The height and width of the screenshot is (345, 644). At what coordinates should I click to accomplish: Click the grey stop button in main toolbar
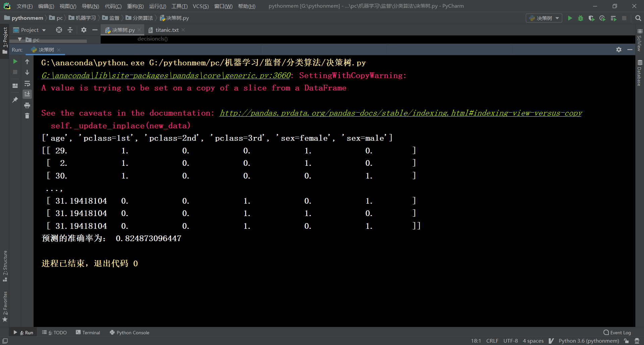pyautogui.click(x=624, y=18)
